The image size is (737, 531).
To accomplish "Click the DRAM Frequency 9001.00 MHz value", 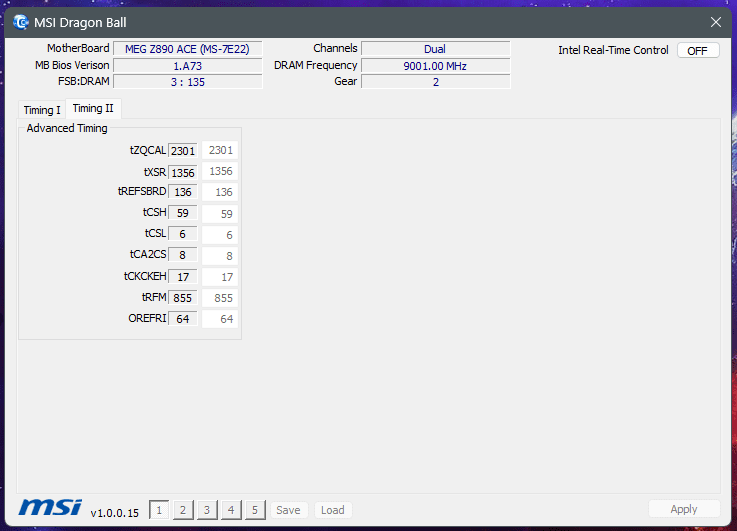I will 435,66.
